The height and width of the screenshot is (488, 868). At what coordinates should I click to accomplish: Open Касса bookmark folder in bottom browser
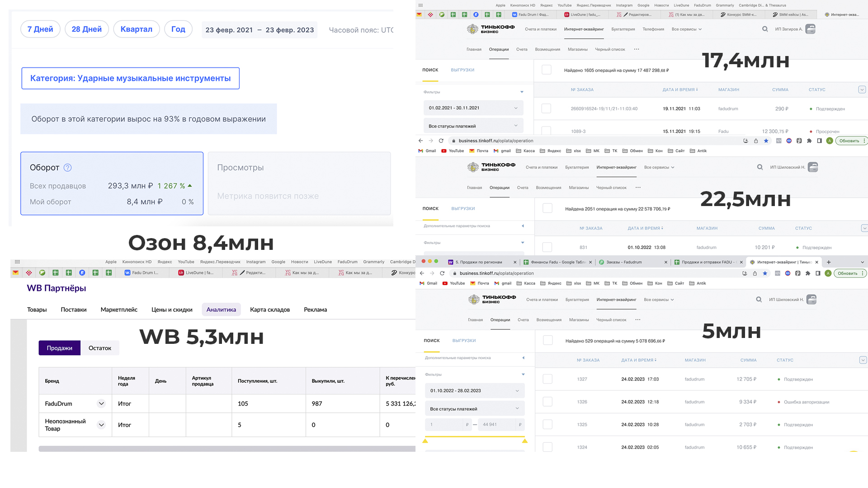(x=526, y=283)
